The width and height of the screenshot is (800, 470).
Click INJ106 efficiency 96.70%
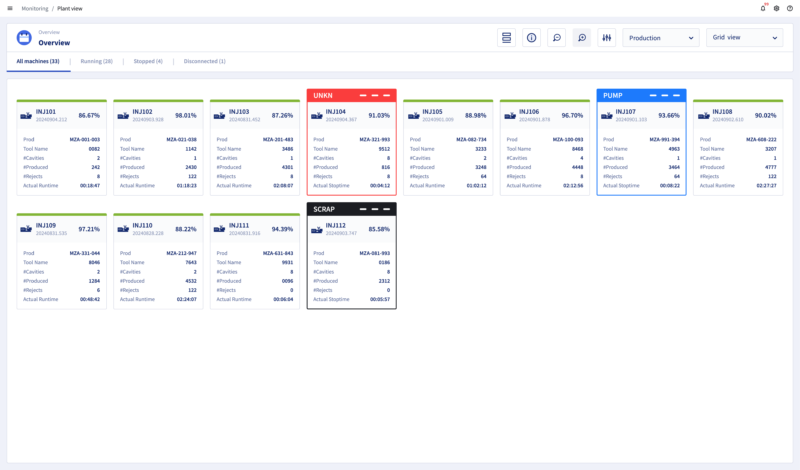(572, 116)
